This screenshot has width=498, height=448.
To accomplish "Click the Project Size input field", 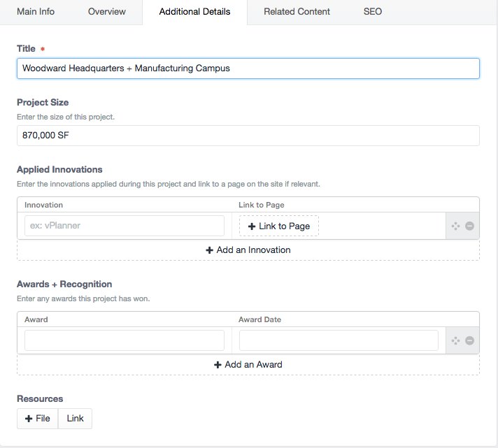I will (x=248, y=136).
